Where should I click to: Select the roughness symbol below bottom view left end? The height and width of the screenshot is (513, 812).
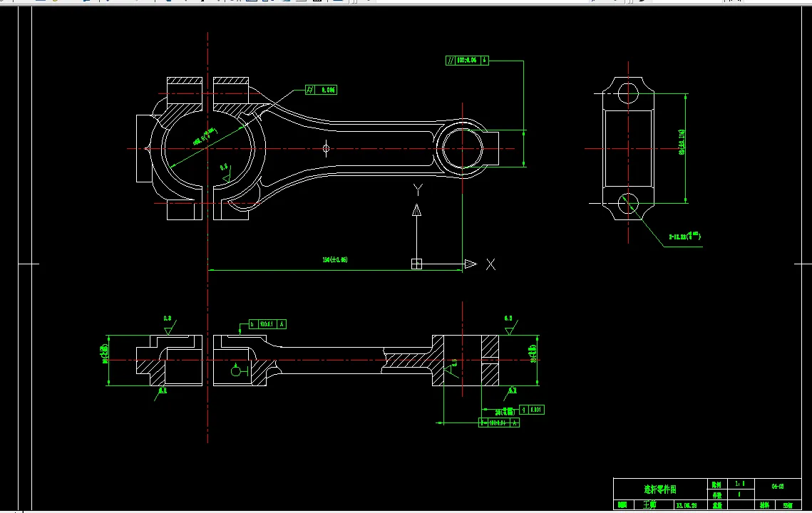[x=160, y=393]
